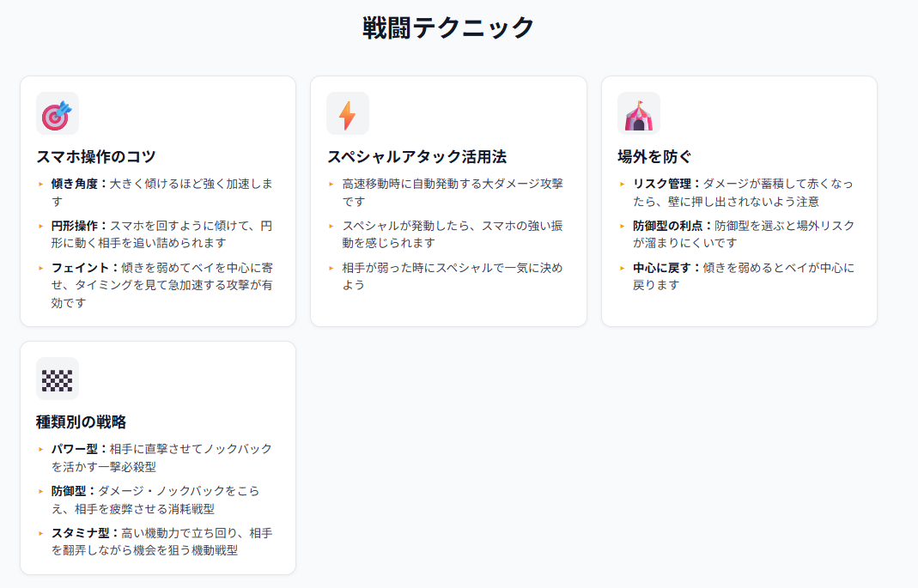918x588 pixels.
Task: Click the arrow marker next to 高速移動時 bullet
Action: 330,183
